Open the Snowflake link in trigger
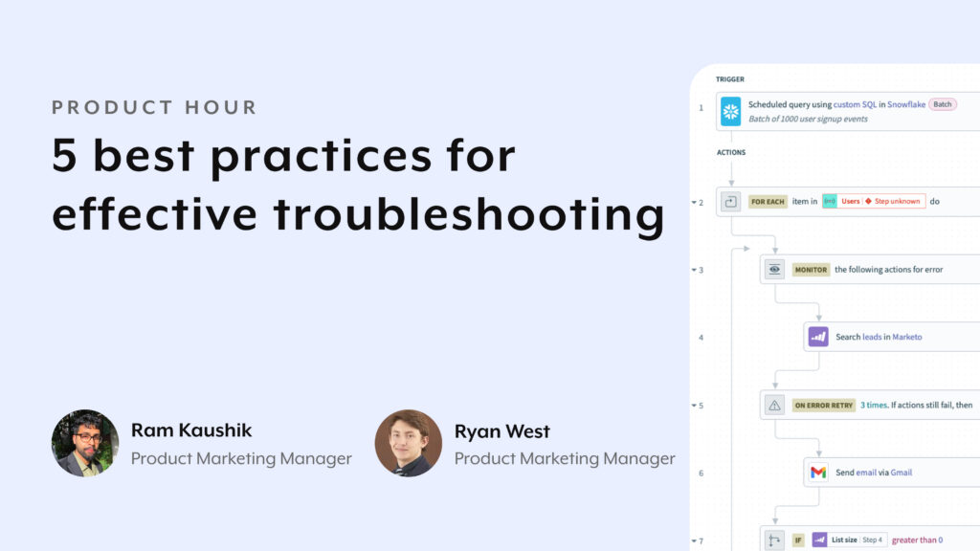The width and height of the screenshot is (980, 551). pyautogui.click(x=906, y=104)
